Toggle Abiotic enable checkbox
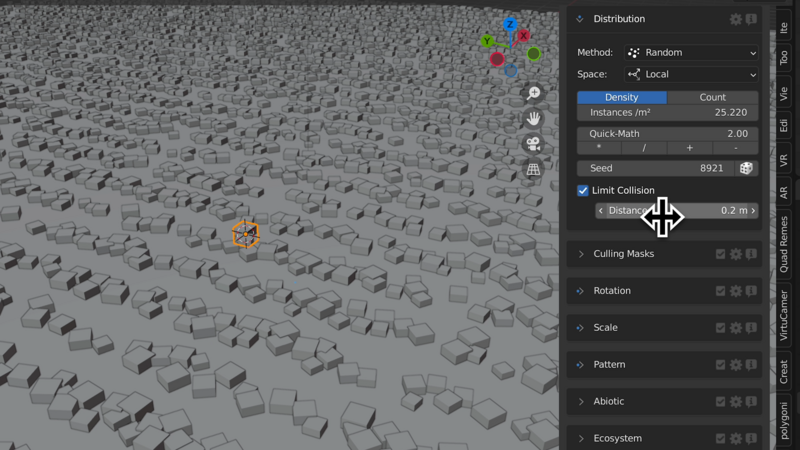The width and height of the screenshot is (800, 450). [720, 402]
